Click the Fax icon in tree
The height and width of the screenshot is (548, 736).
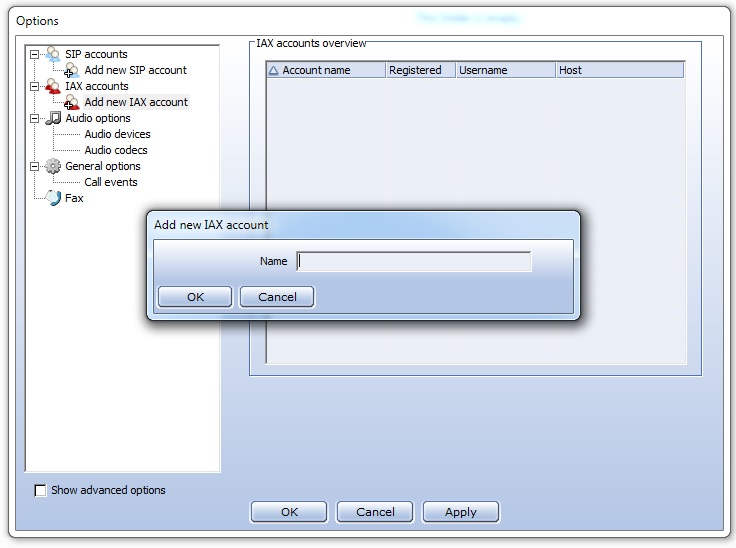[x=53, y=198]
